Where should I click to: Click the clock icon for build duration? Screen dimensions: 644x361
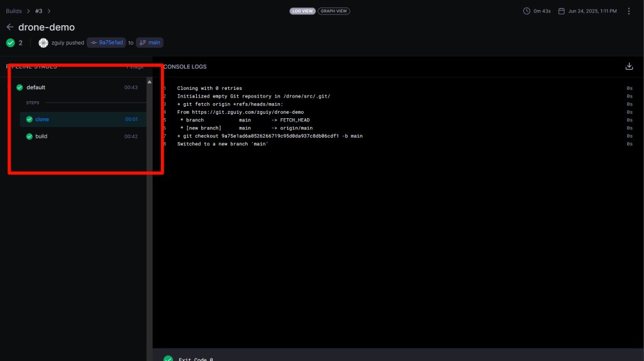coord(527,11)
